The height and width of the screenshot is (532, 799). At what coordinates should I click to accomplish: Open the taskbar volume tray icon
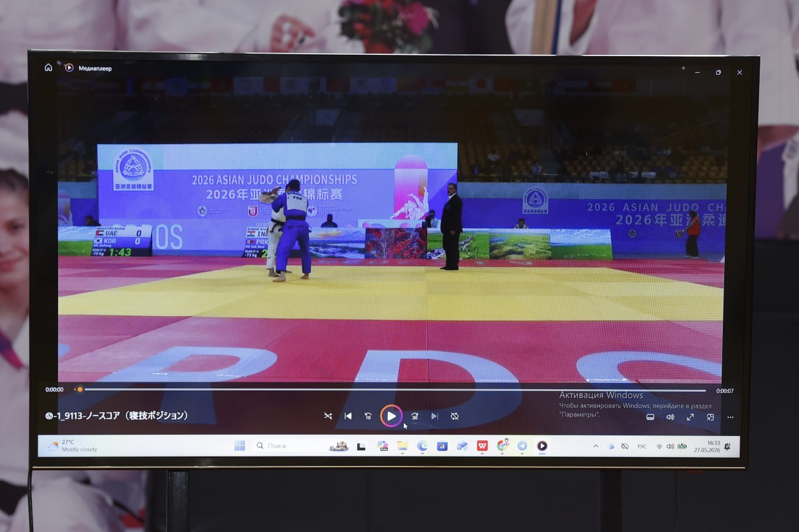pyautogui.click(x=670, y=447)
